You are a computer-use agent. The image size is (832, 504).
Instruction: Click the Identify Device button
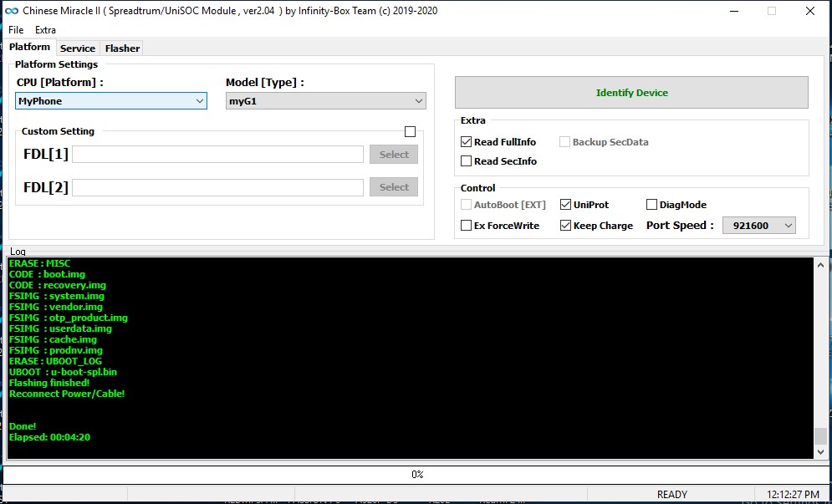[631, 92]
